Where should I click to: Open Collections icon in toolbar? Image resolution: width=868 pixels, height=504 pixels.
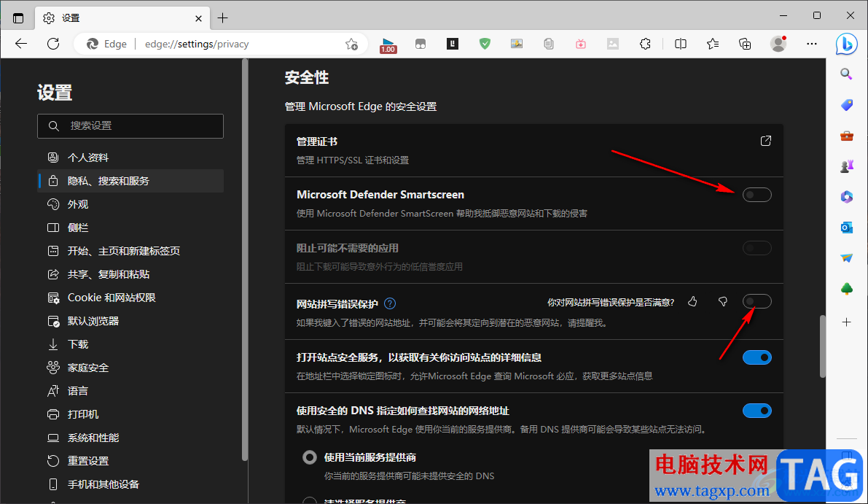point(745,44)
